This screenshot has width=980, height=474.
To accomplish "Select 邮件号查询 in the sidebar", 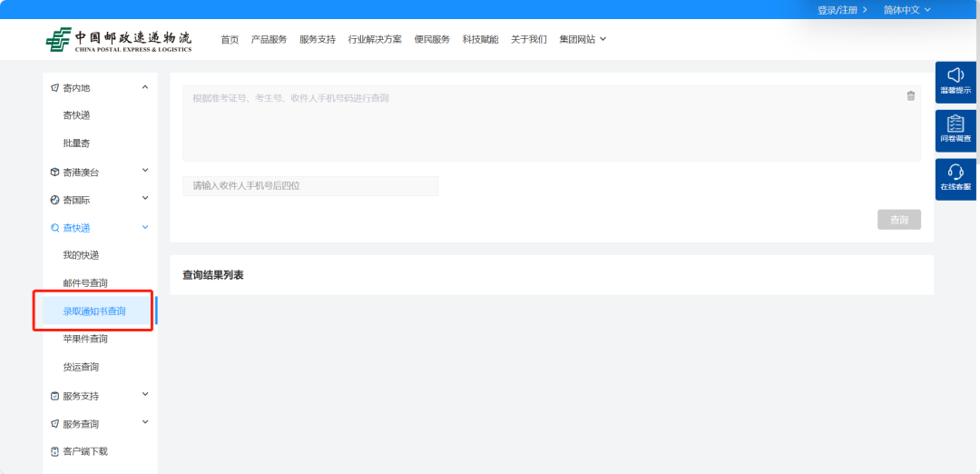I will (85, 283).
